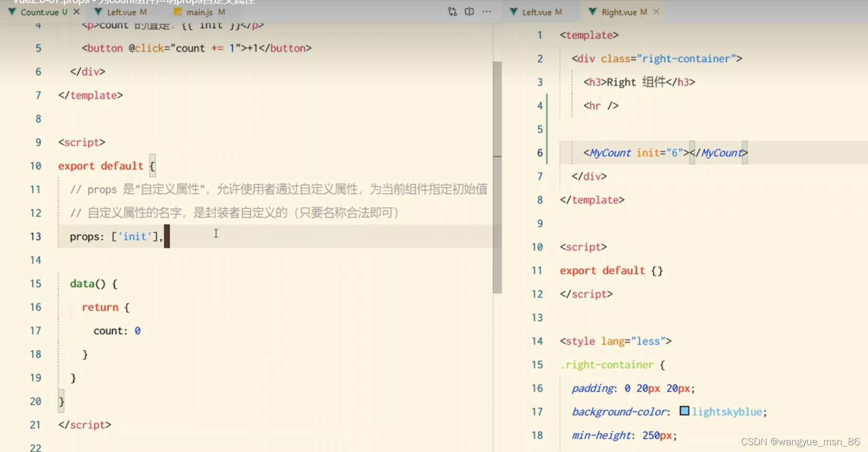The width and height of the screenshot is (868, 452).
Task: Switch to the Count.vue tab
Action: tap(40, 12)
